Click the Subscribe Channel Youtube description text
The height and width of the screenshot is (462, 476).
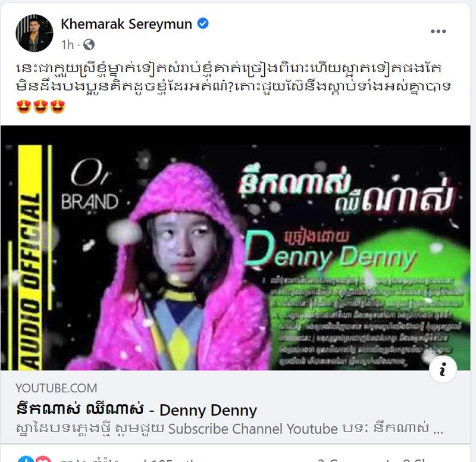pos(252,429)
